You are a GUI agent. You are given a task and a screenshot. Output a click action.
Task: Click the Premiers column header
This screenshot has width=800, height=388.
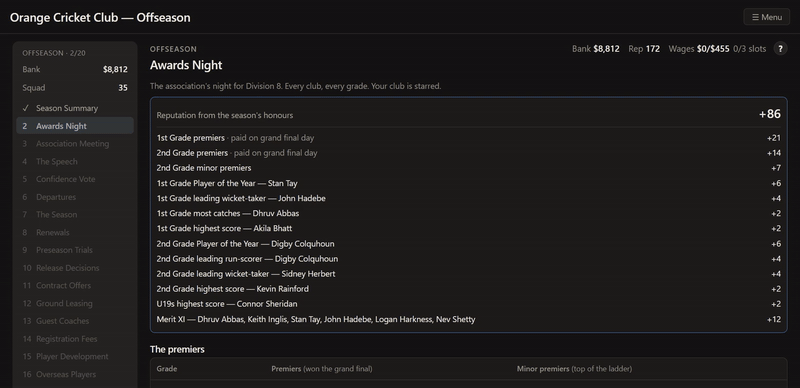[321, 369]
